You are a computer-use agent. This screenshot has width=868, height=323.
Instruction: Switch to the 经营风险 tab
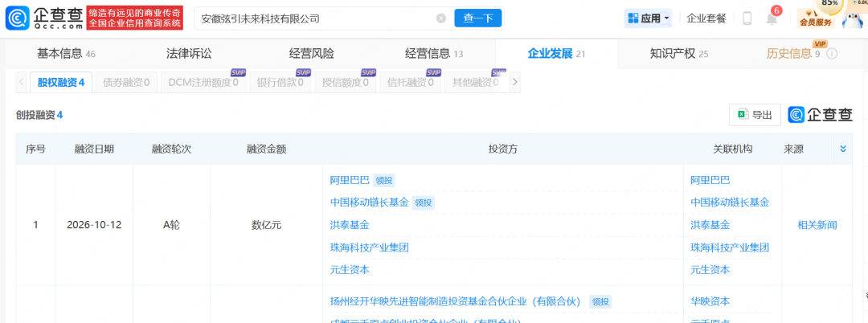pos(311,54)
